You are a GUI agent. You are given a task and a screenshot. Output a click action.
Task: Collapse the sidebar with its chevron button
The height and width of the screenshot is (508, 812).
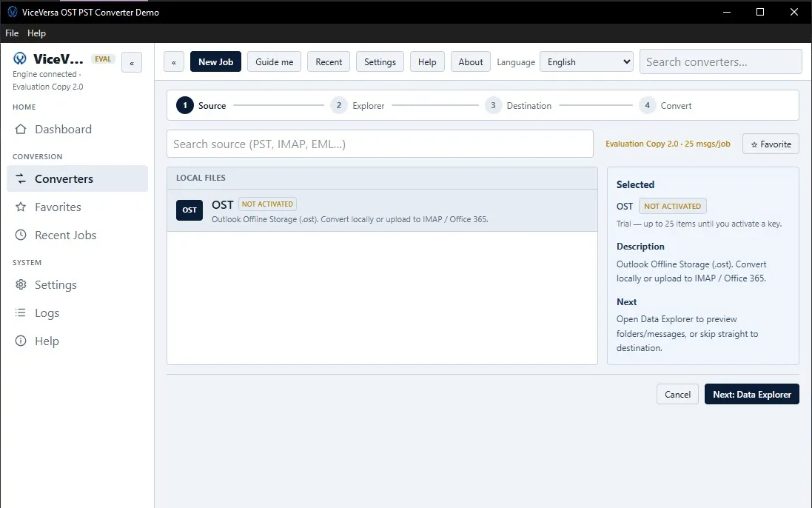coord(132,63)
